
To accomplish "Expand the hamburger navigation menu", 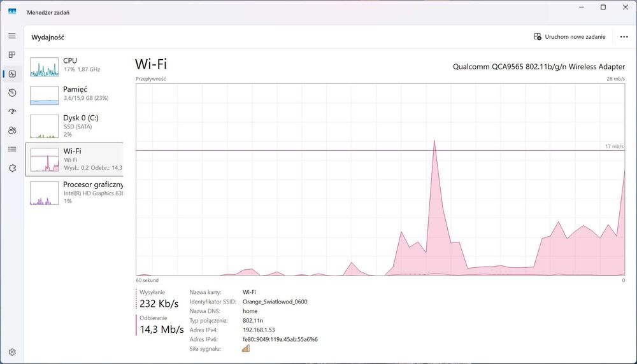I will (x=12, y=36).
